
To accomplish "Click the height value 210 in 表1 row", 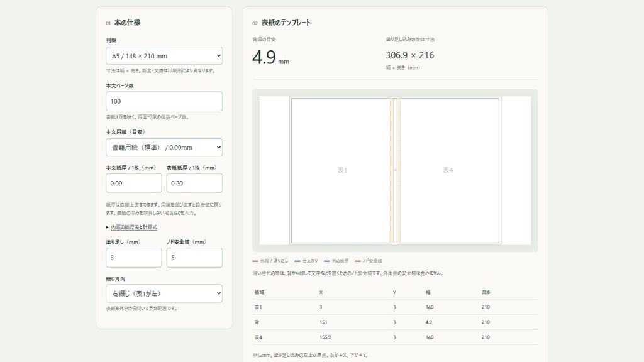I will coord(486,307).
